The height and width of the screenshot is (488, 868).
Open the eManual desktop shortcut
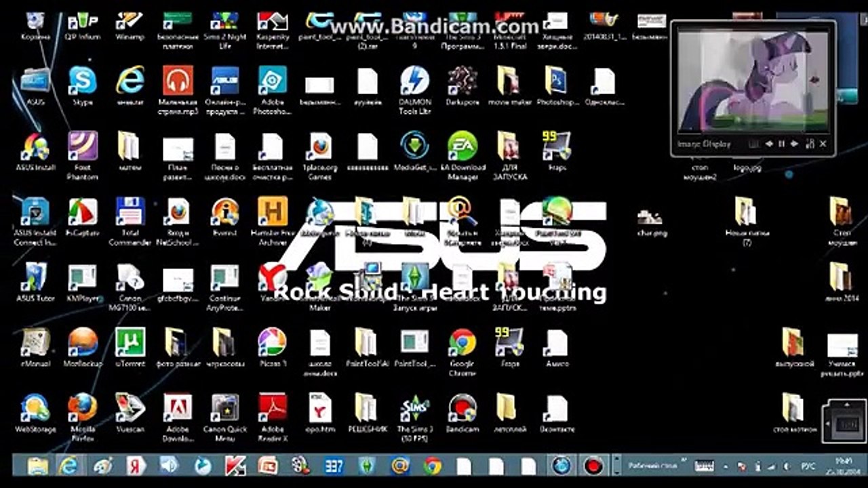click(35, 348)
